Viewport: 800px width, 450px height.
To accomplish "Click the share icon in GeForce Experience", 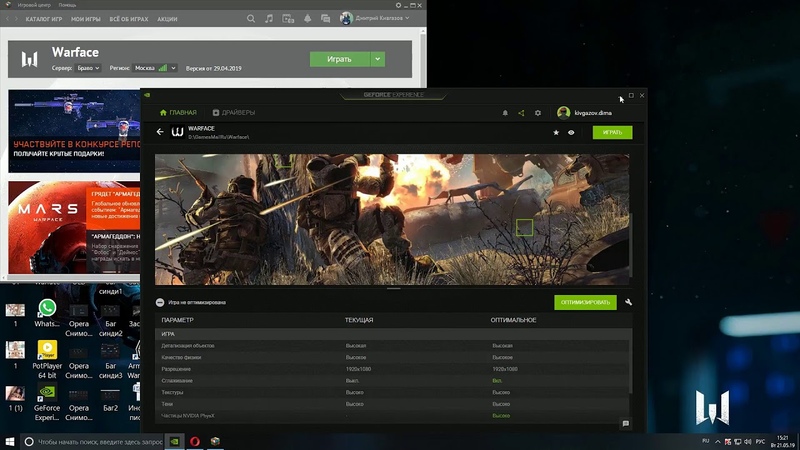I will click(x=521, y=113).
